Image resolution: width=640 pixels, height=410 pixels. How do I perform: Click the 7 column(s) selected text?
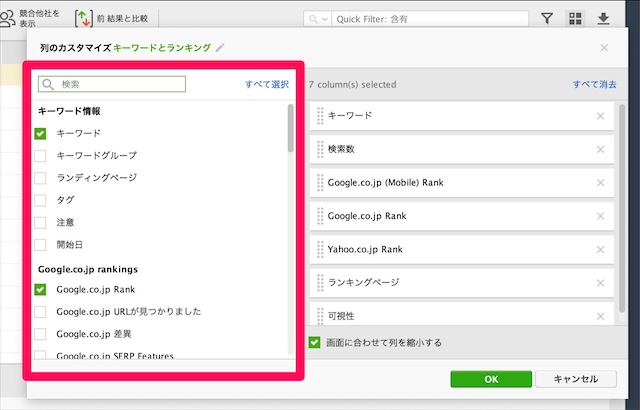353,84
